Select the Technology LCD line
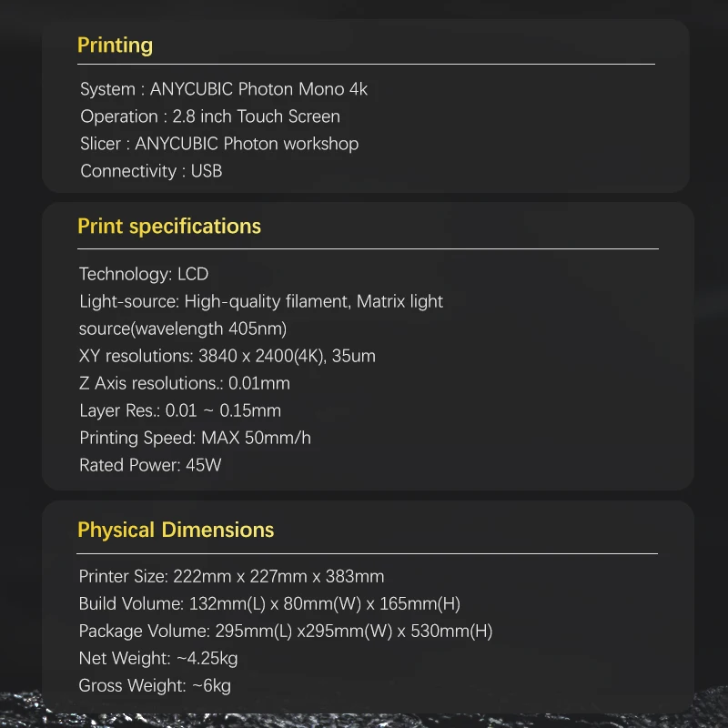Viewport: 728px width, 728px height. click(x=144, y=274)
